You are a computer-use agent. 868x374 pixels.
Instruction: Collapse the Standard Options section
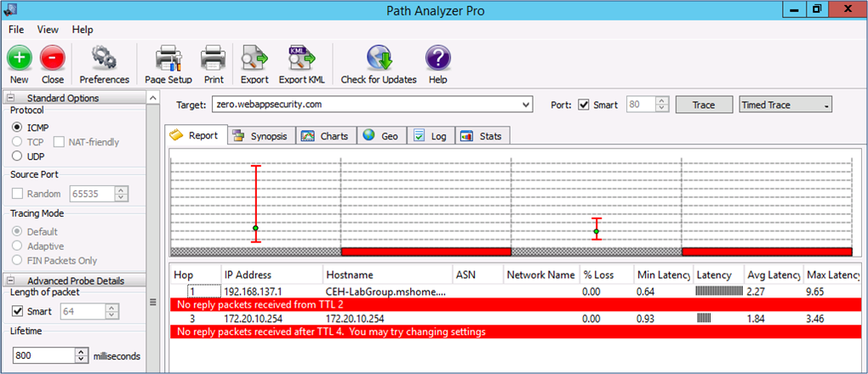click(9, 98)
